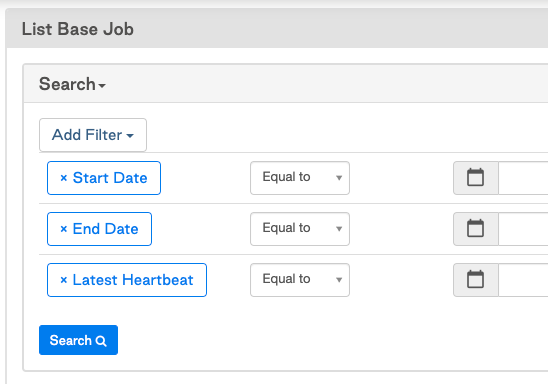Viewport: 548px width, 384px height.
Task: Focus the Latest Heartbeat value field
Action: pos(523,280)
